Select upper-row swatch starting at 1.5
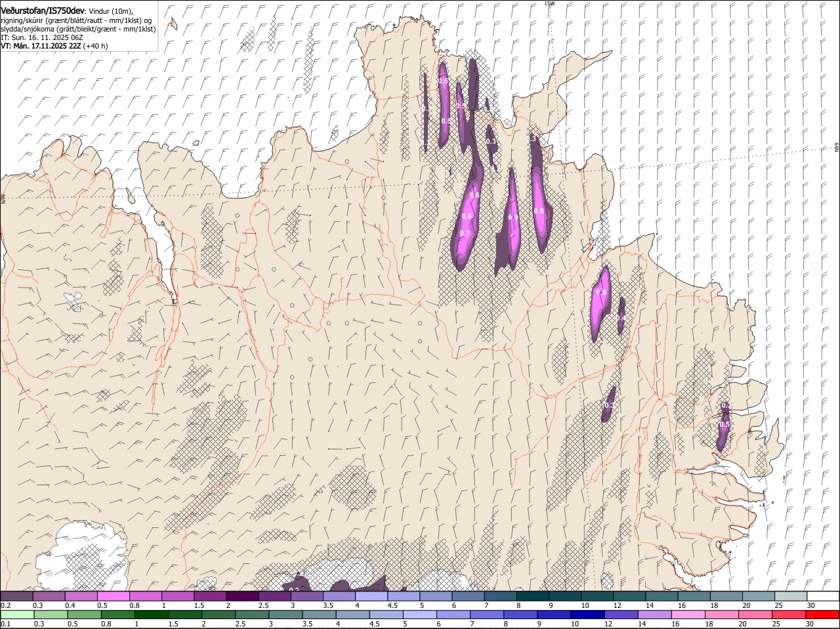 coord(210,596)
